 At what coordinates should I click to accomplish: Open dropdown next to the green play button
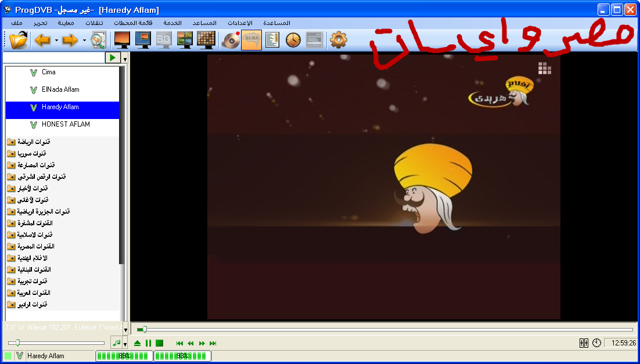(x=125, y=59)
